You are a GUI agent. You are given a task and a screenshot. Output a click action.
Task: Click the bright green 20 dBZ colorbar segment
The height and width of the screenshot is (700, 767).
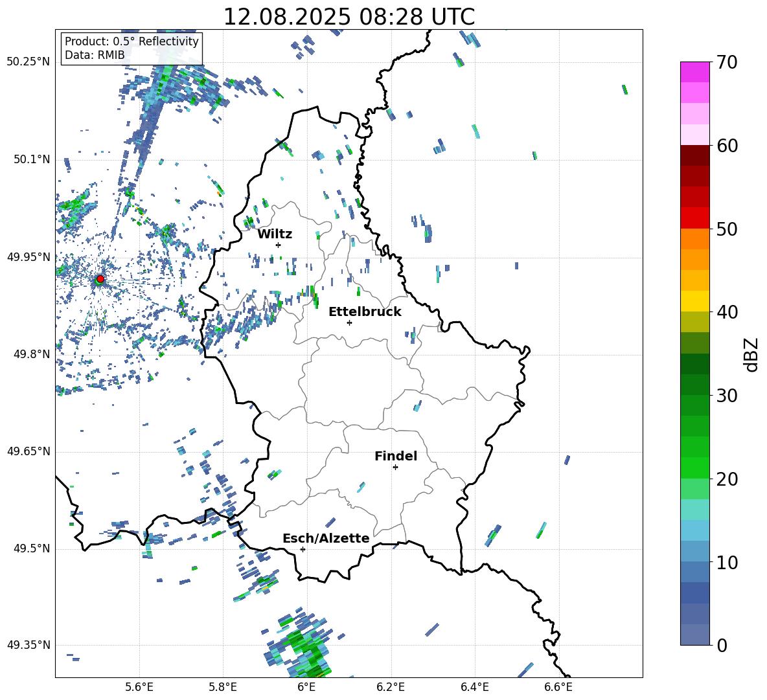[x=694, y=468]
